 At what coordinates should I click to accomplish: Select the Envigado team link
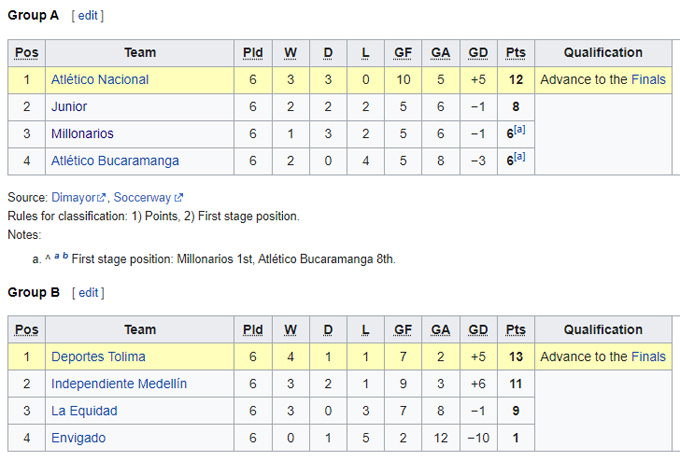pos(78,438)
